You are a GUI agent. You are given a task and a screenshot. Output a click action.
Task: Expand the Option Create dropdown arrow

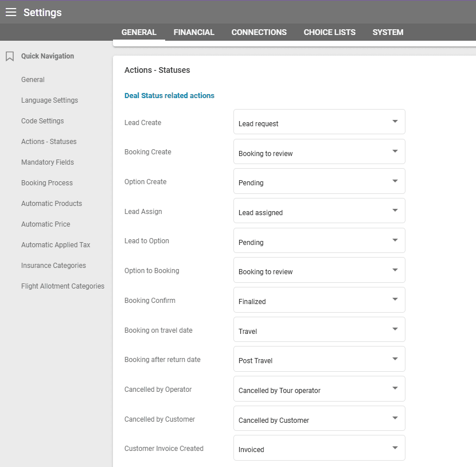click(395, 181)
